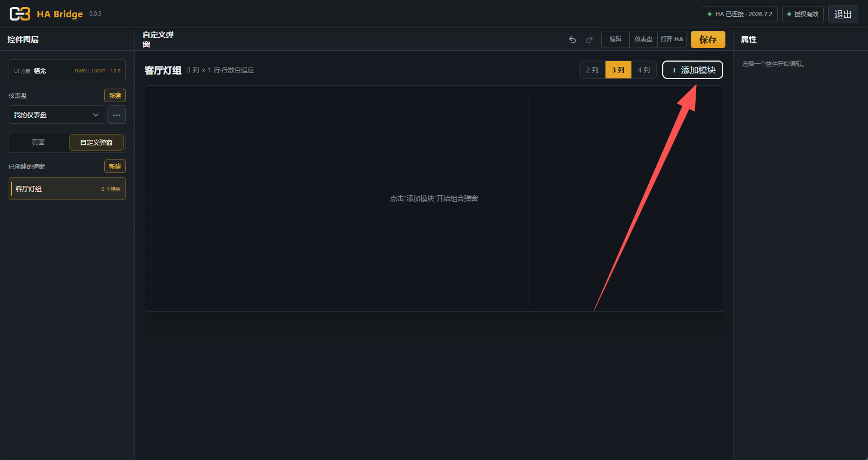This screenshot has height=460, width=868.
Task: Switch to the 自定义弹窗 tab
Action: pyautogui.click(x=96, y=143)
